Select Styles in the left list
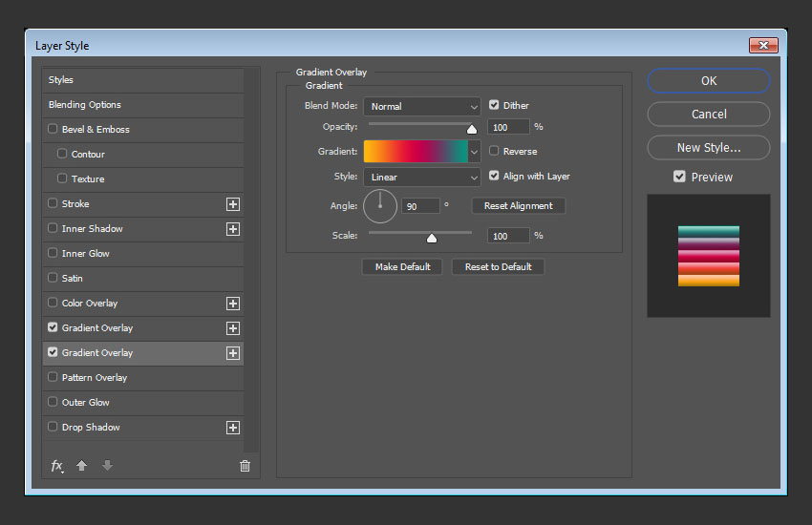Viewport: 812px width, 525px height. point(143,80)
